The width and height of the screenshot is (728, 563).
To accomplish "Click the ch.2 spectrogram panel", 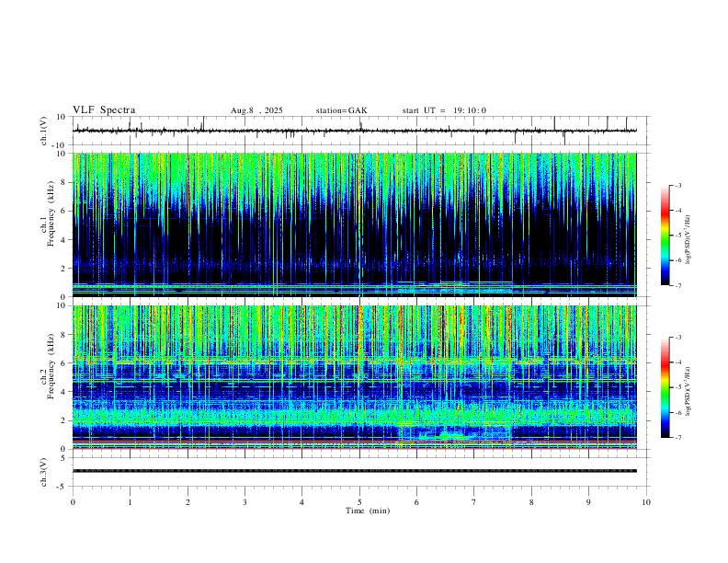I will coord(355,377).
